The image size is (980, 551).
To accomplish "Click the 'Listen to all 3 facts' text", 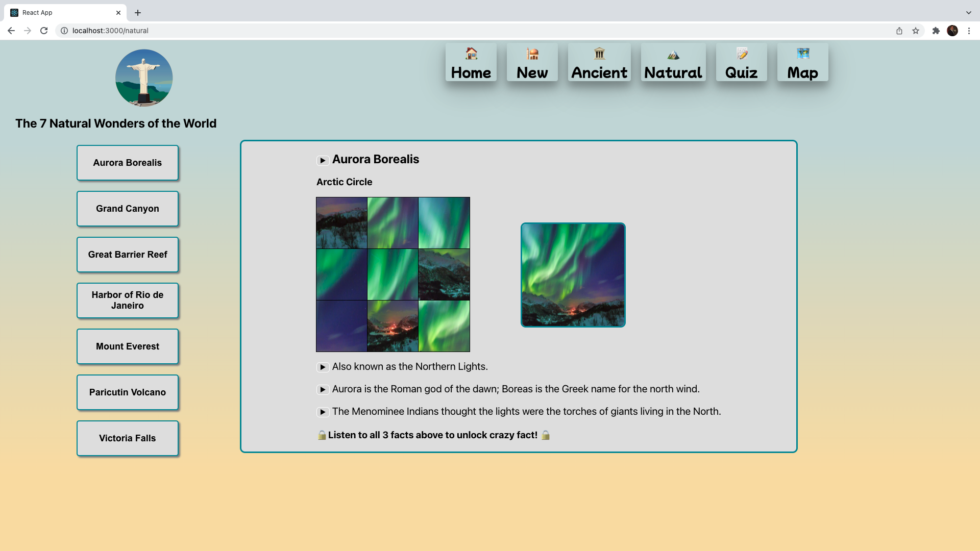I will (433, 435).
